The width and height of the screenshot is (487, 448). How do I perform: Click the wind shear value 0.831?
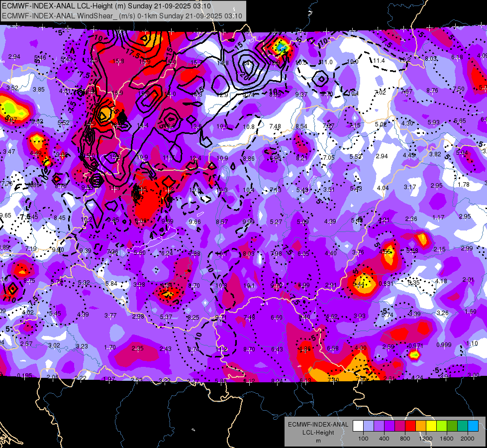[386, 284]
